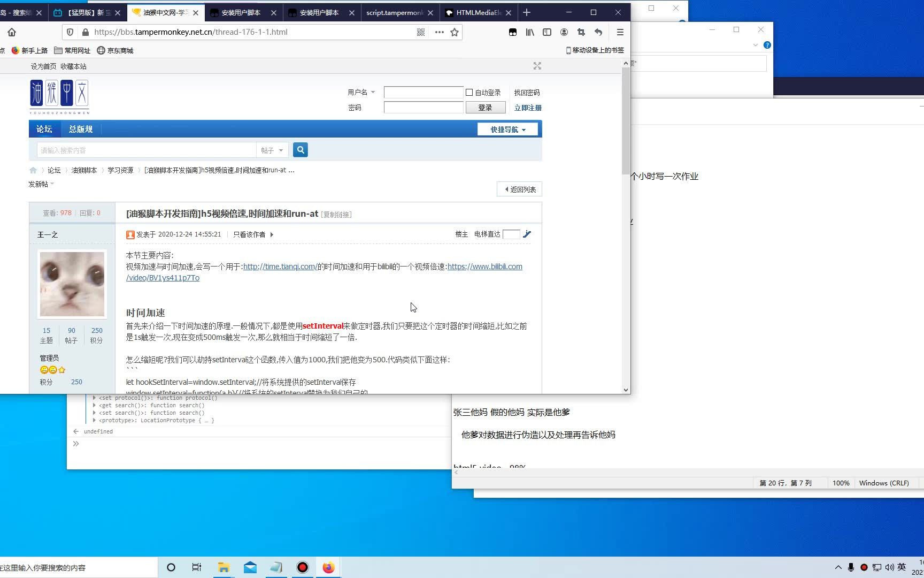
Task: Click the 用户名 input field
Action: pyautogui.click(x=423, y=93)
